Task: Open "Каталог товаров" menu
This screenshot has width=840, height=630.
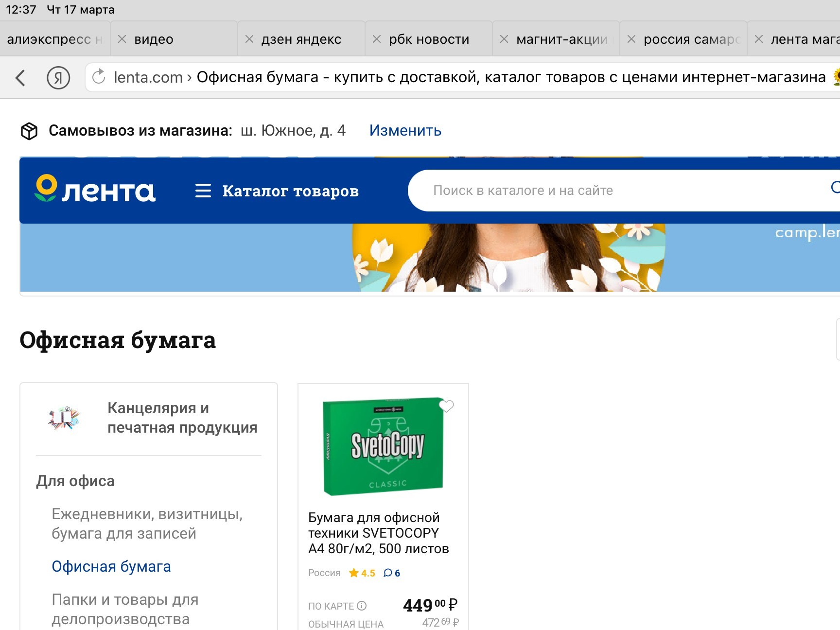Action: point(290,191)
